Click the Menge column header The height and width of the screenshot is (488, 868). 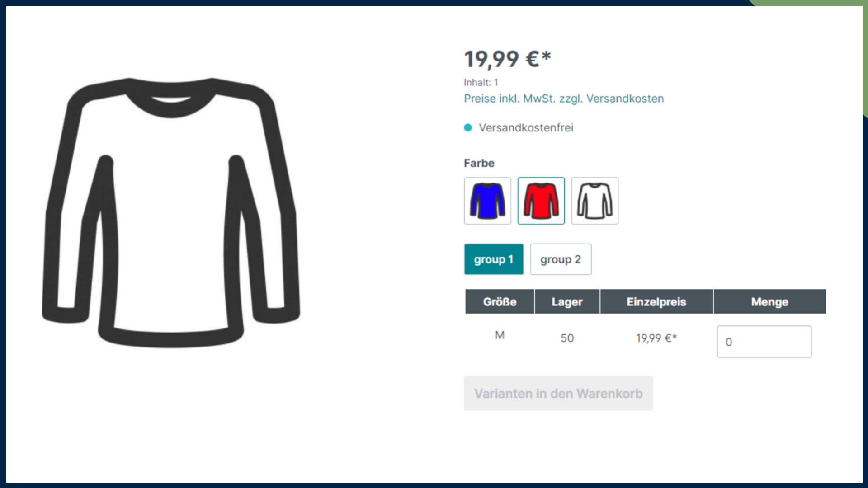click(x=769, y=301)
